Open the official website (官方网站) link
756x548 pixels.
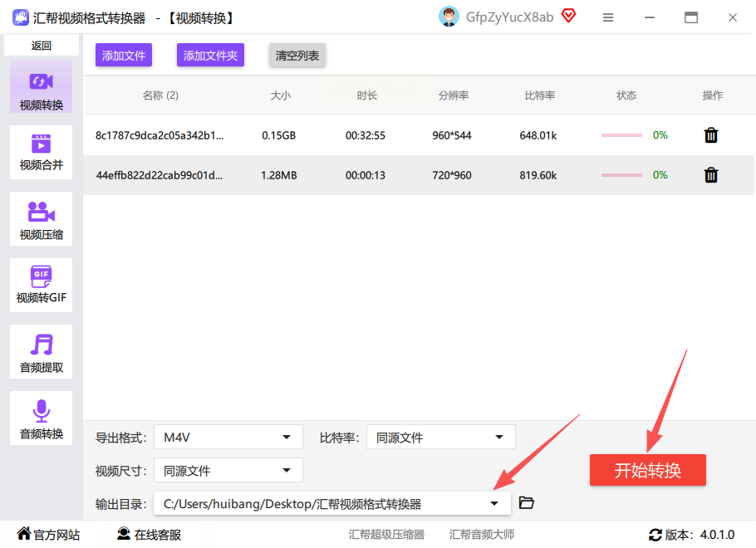pos(49,535)
